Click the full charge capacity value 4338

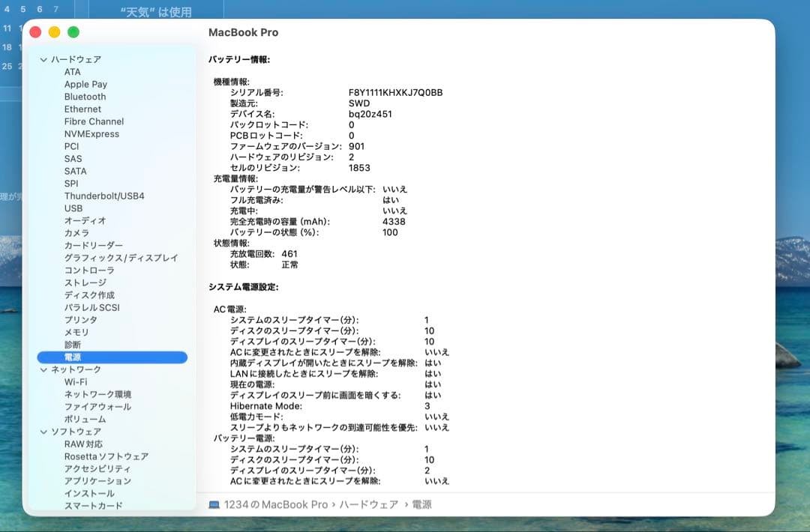coord(394,222)
